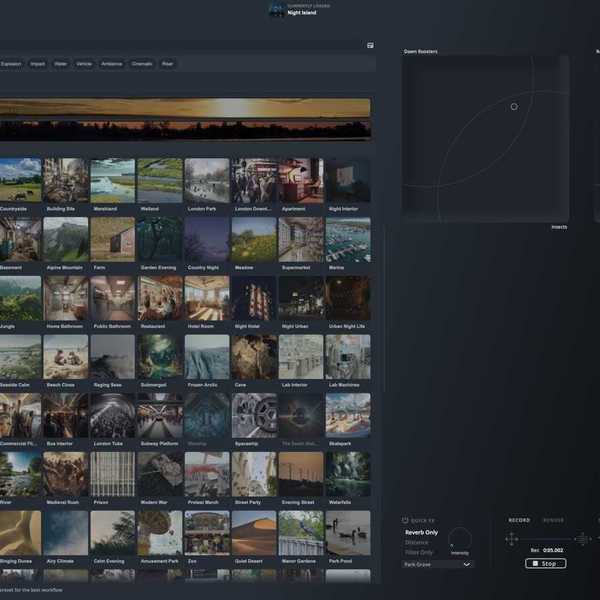Switch to the Record mode tab
This screenshot has height=600, width=600.
tap(519, 520)
